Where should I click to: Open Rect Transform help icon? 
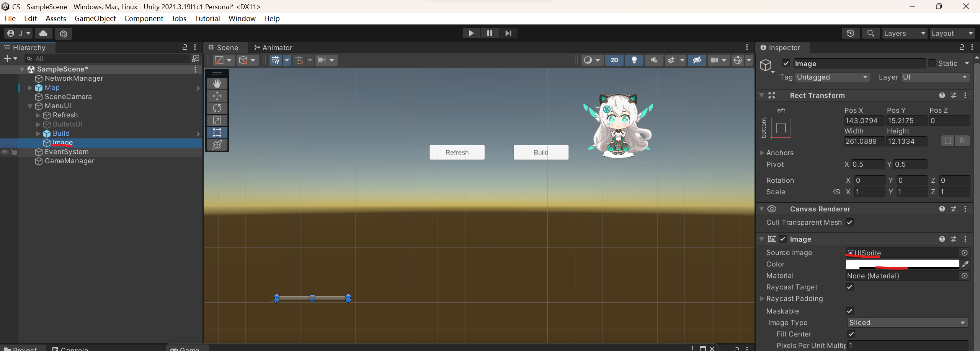tap(942, 95)
